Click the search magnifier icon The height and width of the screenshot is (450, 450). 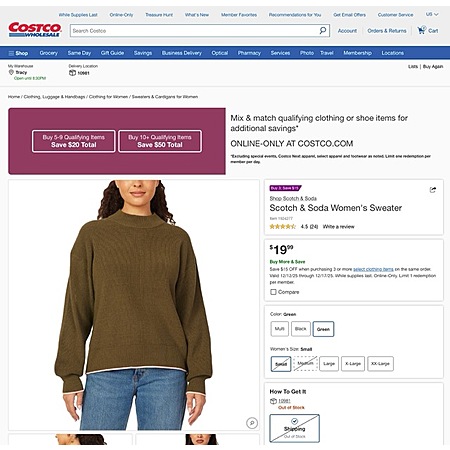[322, 31]
